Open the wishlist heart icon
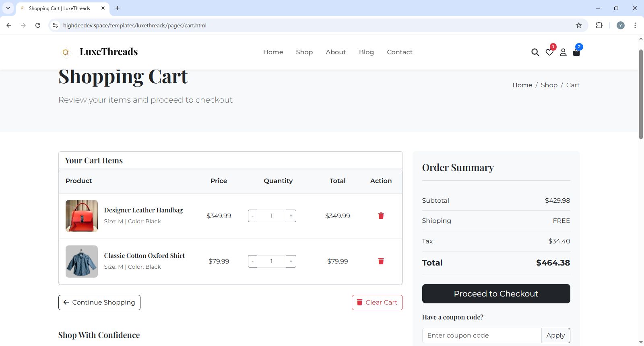 549,52
